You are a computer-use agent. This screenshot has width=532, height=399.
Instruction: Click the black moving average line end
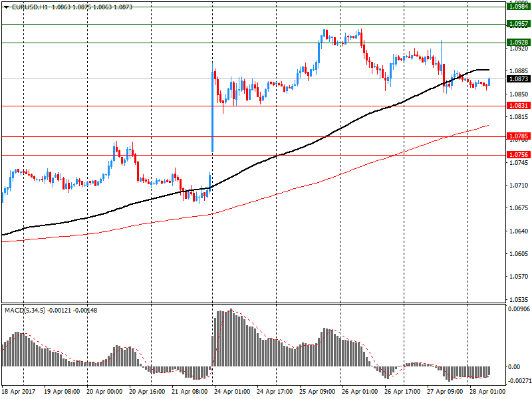tap(487, 70)
